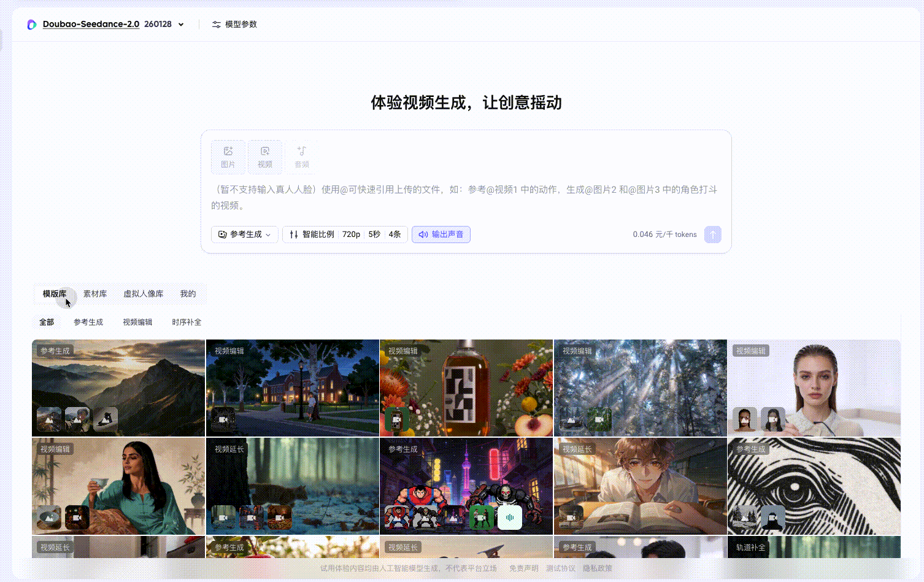This screenshot has width=924, height=582.
Task: Click the audio waveform chip on the pixel fighters card
Action: click(510, 518)
